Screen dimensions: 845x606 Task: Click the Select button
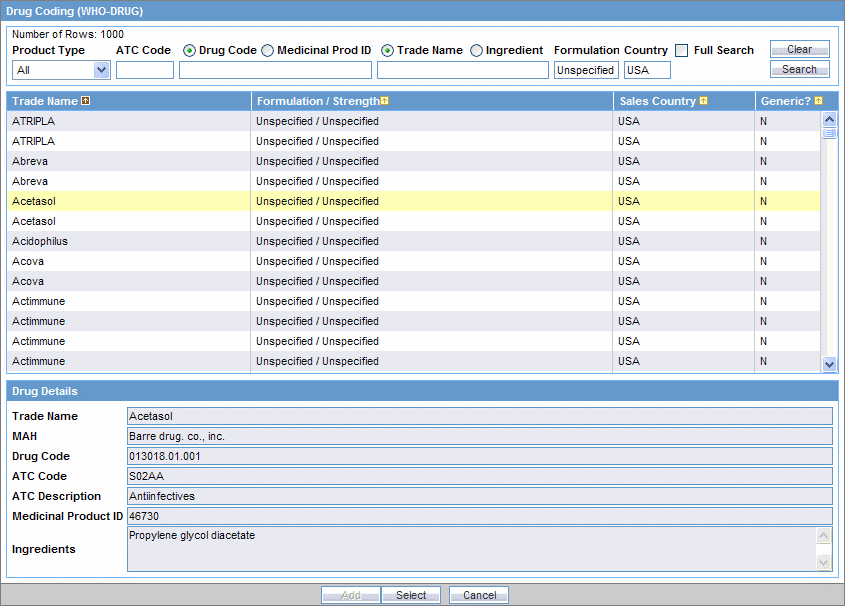click(411, 595)
